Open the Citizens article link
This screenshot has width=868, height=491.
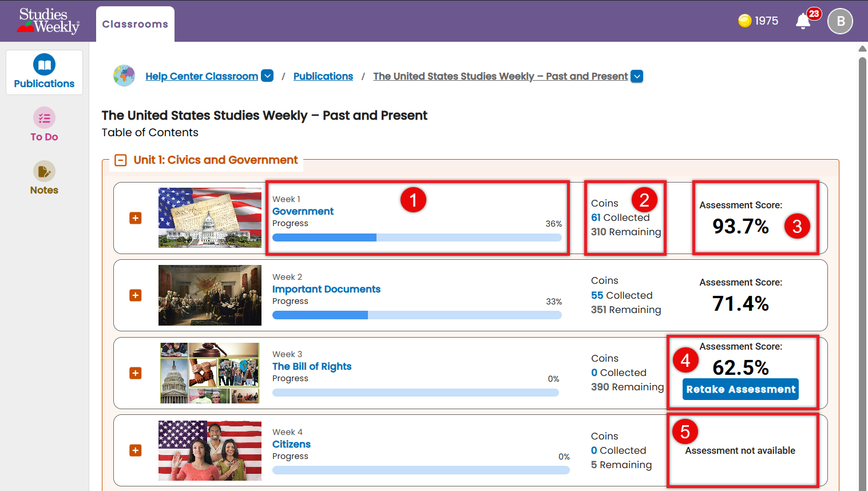click(291, 444)
